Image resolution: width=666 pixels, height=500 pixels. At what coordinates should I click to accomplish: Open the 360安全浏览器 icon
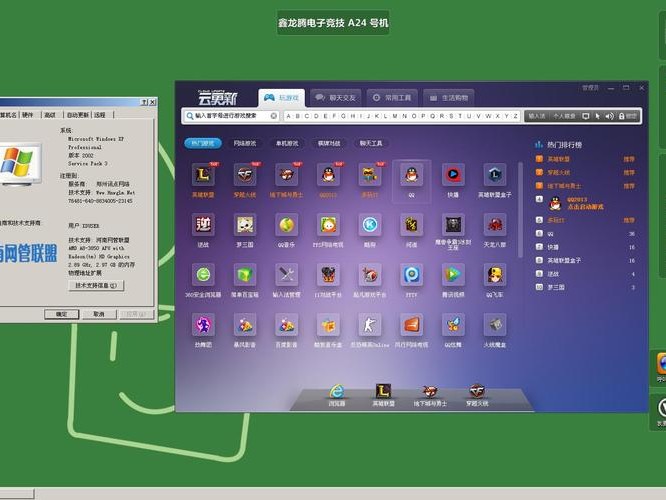tap(203, 275)
